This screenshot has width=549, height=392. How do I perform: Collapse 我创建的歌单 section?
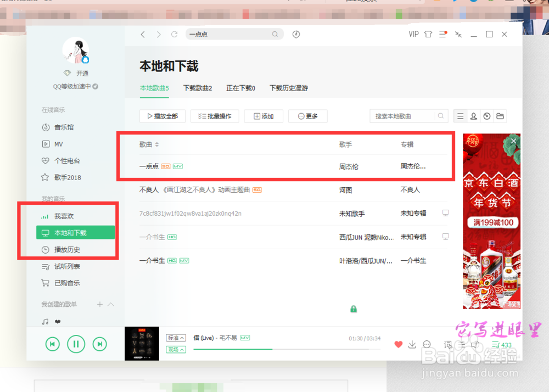click(x=111, y=305)
